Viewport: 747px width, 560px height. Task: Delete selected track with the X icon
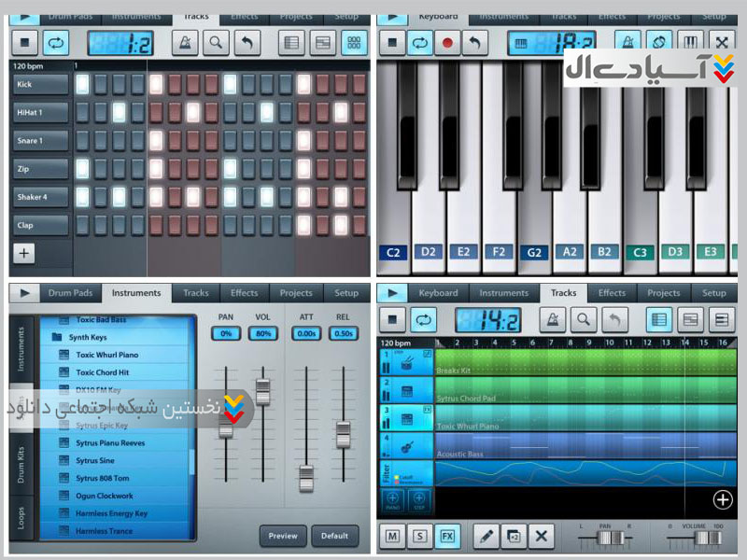click(x=542, y=536)
